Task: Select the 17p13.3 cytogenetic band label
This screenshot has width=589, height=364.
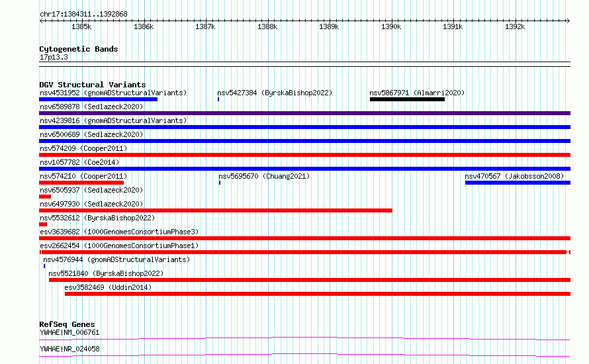Action: (54, 57)
